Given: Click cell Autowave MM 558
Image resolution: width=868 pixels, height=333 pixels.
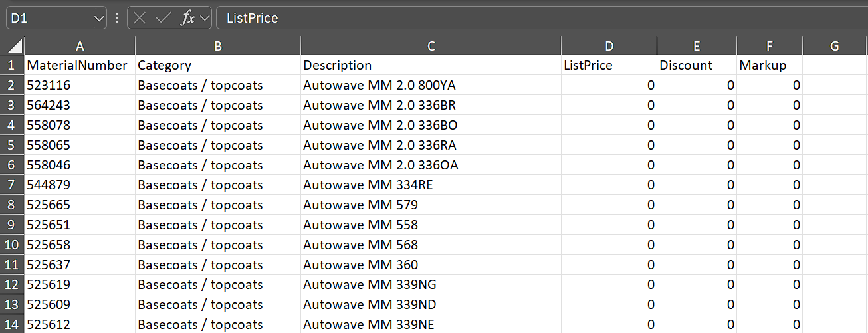Looking at the screenshot, I should pos(431,225).
